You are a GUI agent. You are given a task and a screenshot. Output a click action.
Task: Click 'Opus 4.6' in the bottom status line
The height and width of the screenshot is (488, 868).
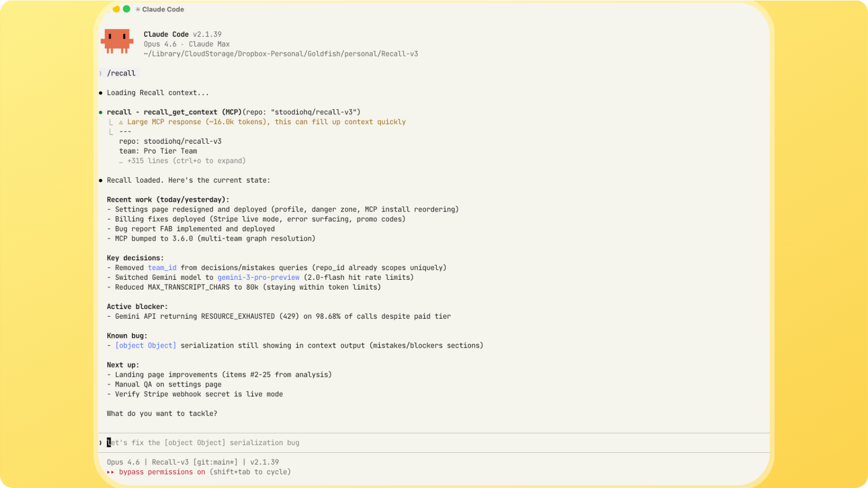pos(123,463)
